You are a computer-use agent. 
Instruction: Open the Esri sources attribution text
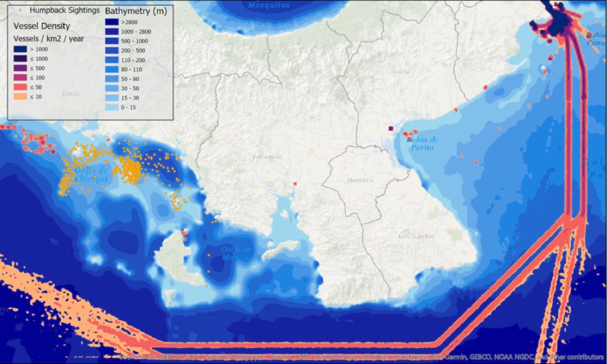(360, 357)
